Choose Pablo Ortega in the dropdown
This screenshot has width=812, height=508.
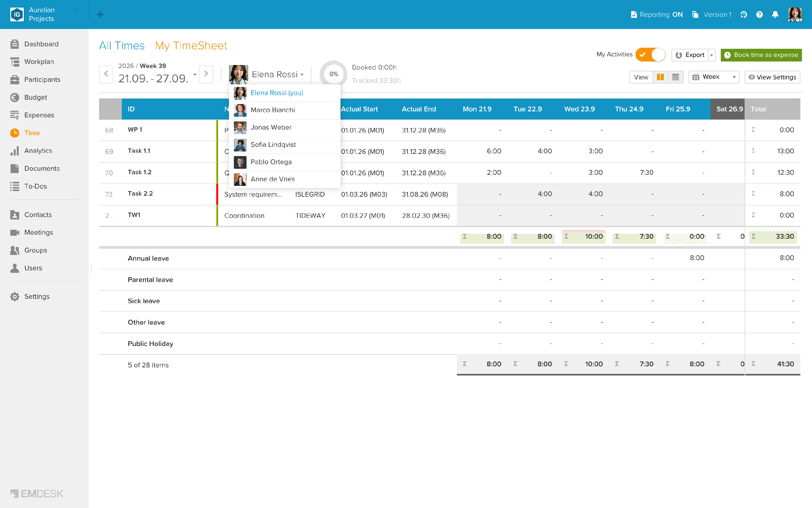pos(284,162)
